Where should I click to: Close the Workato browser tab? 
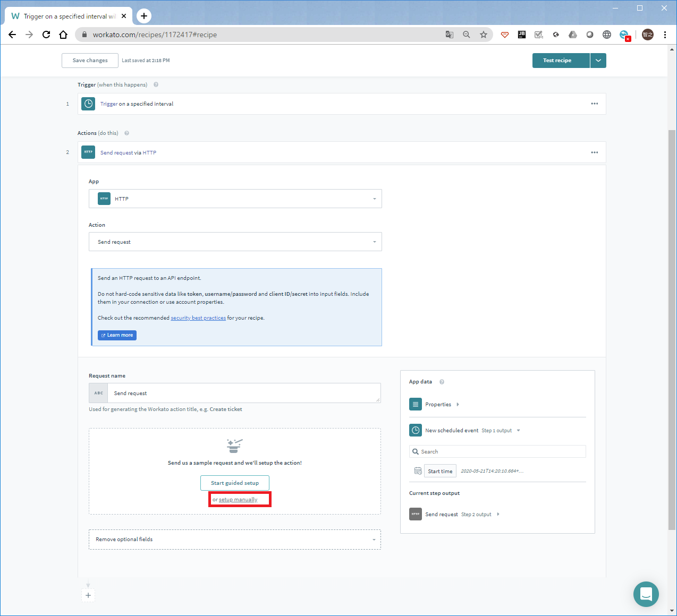pos(124,16)
